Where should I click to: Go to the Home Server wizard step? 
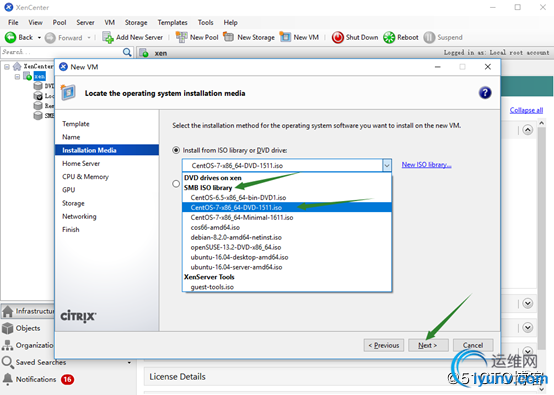(81, 163)
